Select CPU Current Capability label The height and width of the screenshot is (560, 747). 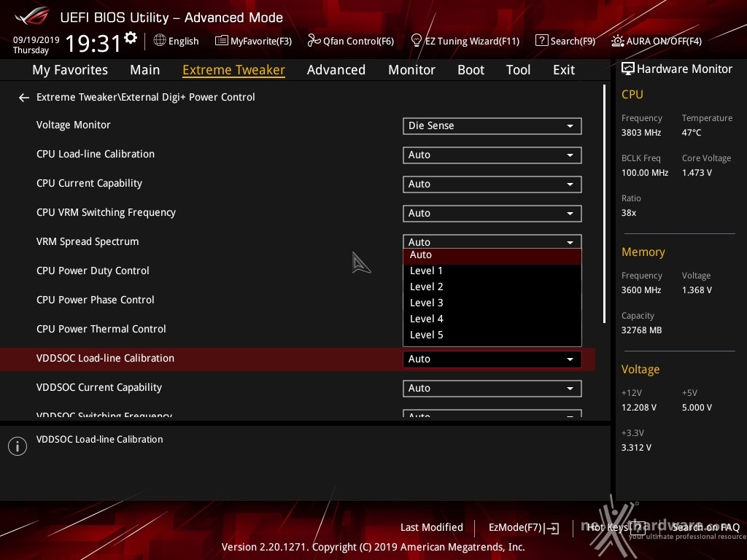point(89,183)
